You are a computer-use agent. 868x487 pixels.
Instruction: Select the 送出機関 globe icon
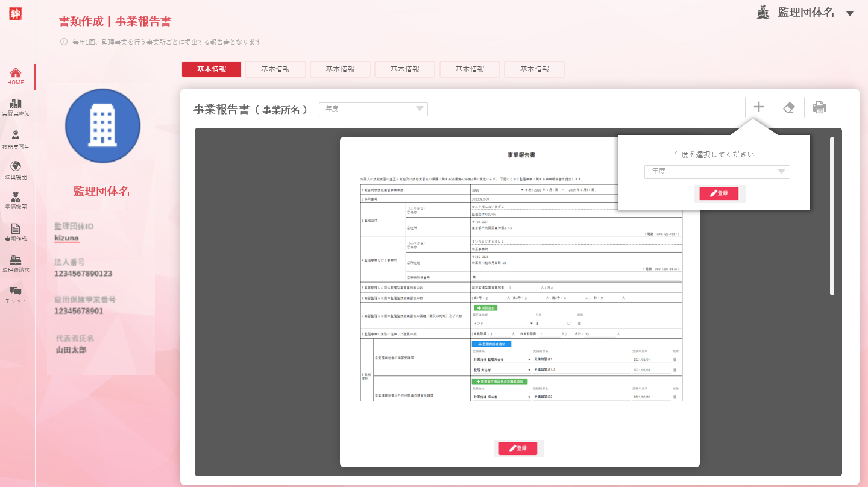(16, 169)
